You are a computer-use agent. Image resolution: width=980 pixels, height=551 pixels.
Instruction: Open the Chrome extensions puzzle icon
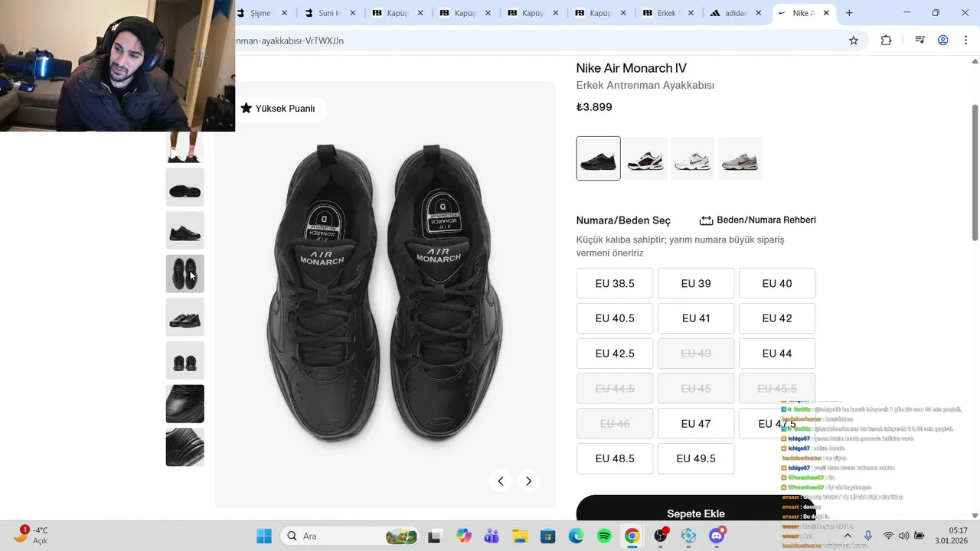[x=886, y=41]
